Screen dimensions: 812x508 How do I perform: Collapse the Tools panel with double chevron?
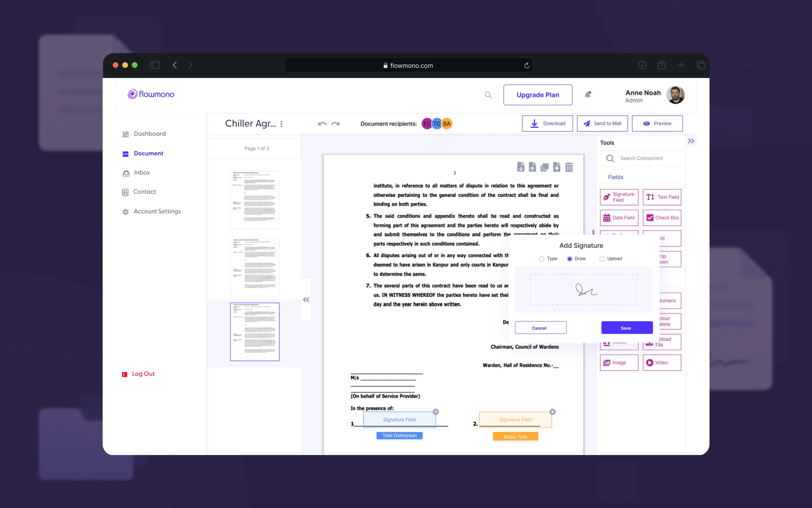[x=691, y=141]
